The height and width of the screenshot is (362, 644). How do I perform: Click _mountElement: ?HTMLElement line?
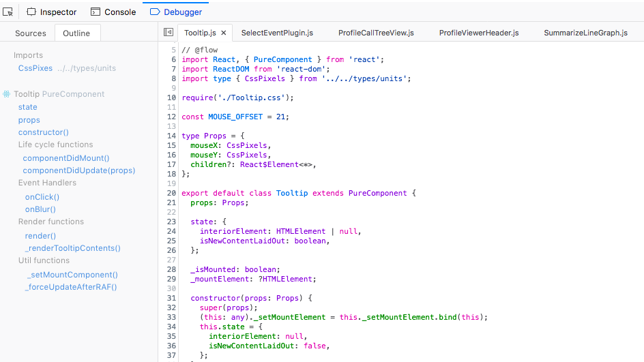point(253,279)
